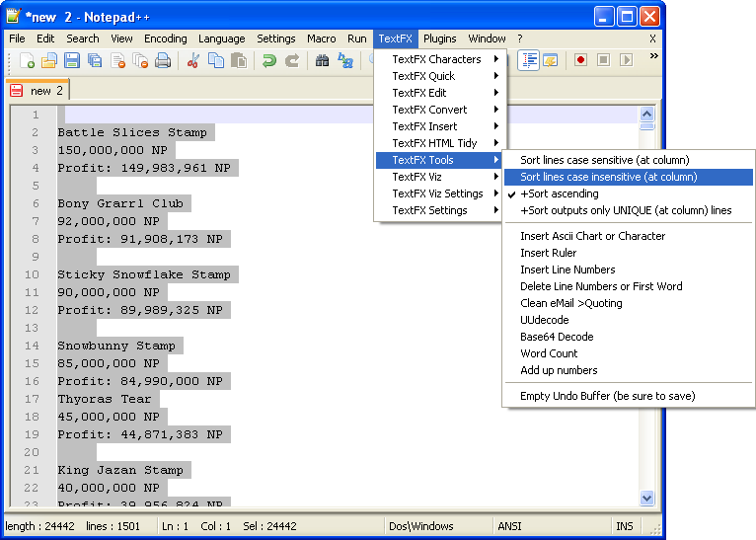Expand TextFX Quick submenu
Image resolution: width=756 pixels, height=540 pixels.
coord(440,76)
